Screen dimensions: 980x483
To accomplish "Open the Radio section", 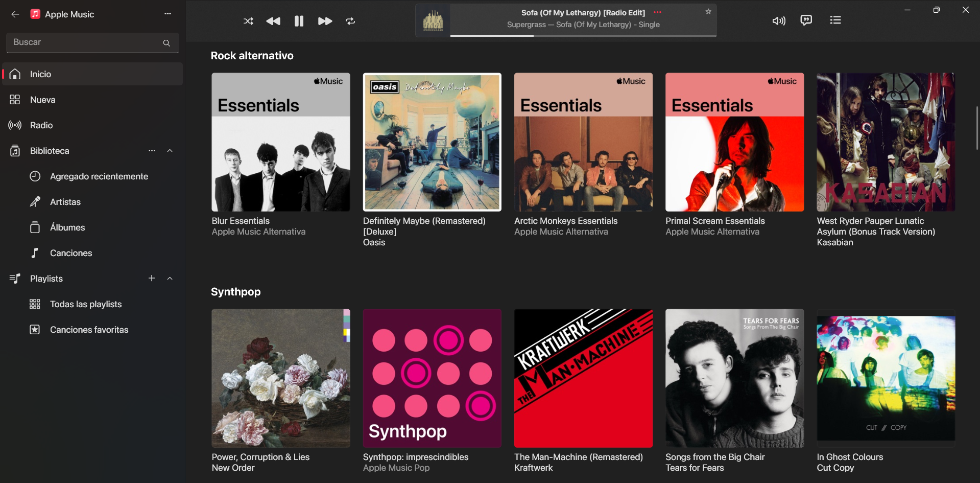I will pos(92,125).
